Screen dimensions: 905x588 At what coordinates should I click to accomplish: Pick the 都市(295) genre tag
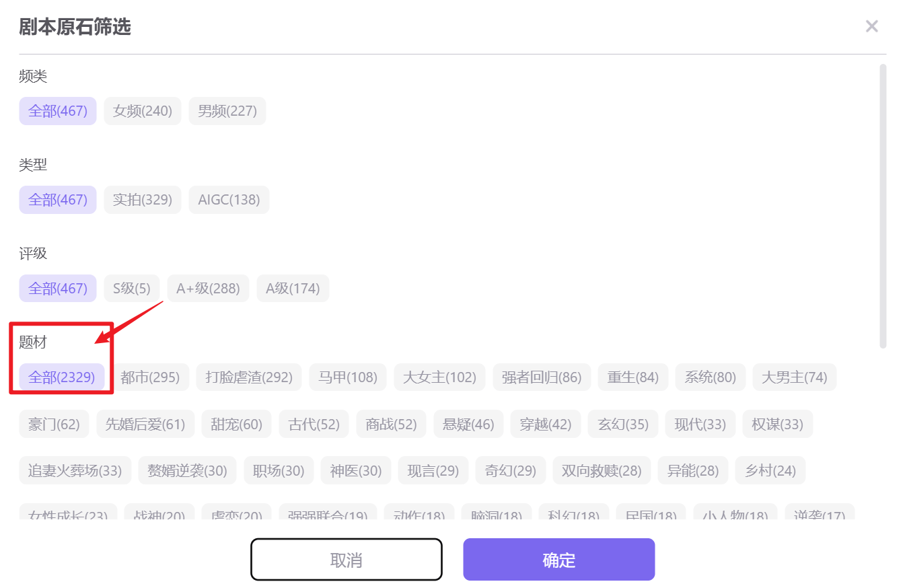(x=150, y=377)
